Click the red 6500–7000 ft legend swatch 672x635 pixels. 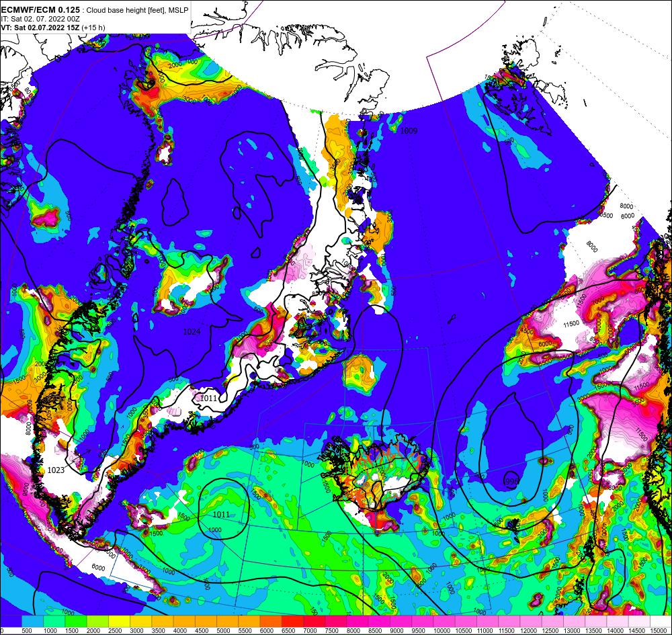click(x=292, y=621)
